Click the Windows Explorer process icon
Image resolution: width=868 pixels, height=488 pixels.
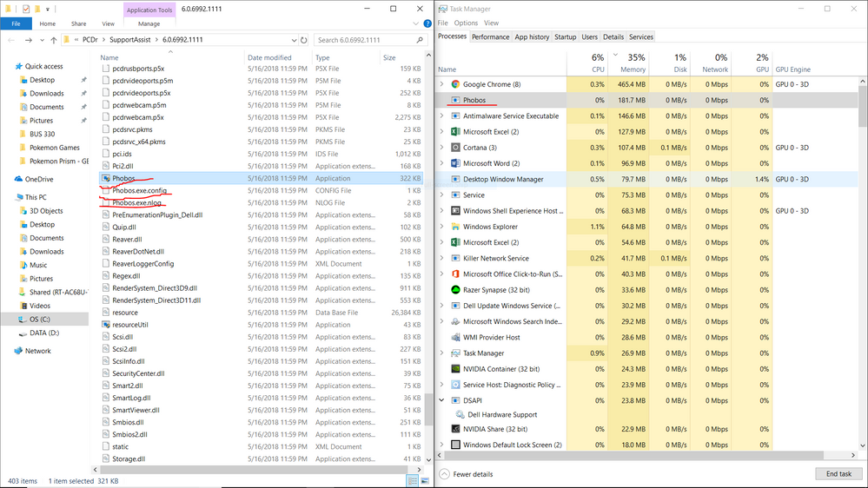(455, 227)
